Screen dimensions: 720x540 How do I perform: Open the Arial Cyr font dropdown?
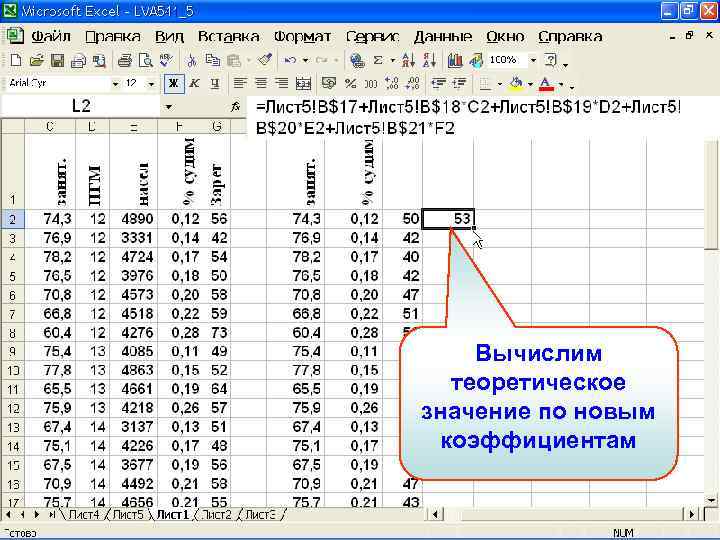click(x=116, y=84)
